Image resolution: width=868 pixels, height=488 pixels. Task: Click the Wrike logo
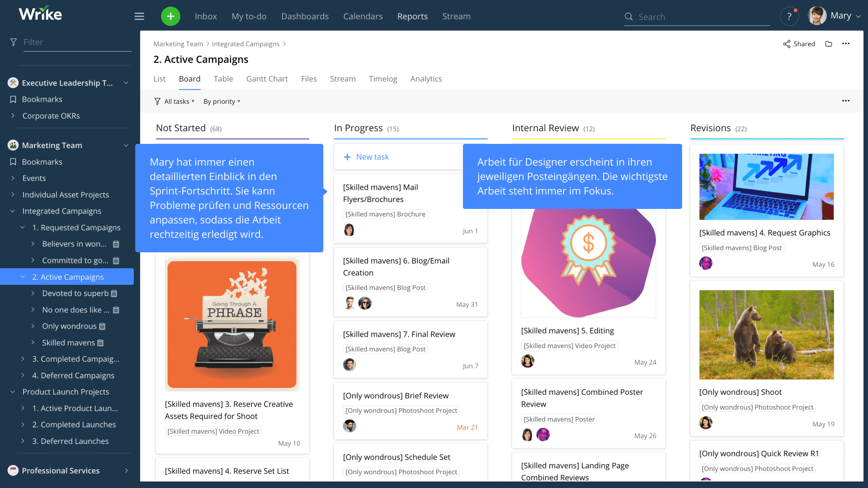[x=40, y=14]
